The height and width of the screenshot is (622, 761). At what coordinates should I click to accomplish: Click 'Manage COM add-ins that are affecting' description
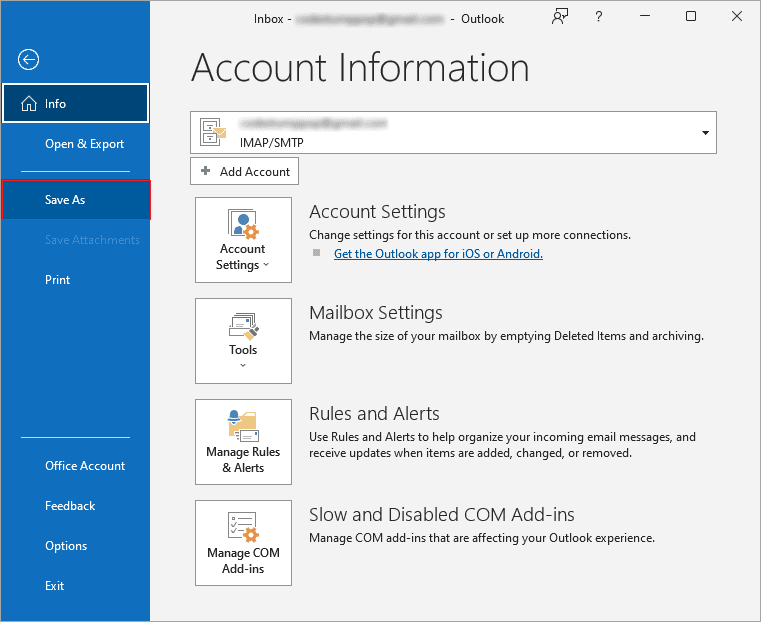coord(482,538)
